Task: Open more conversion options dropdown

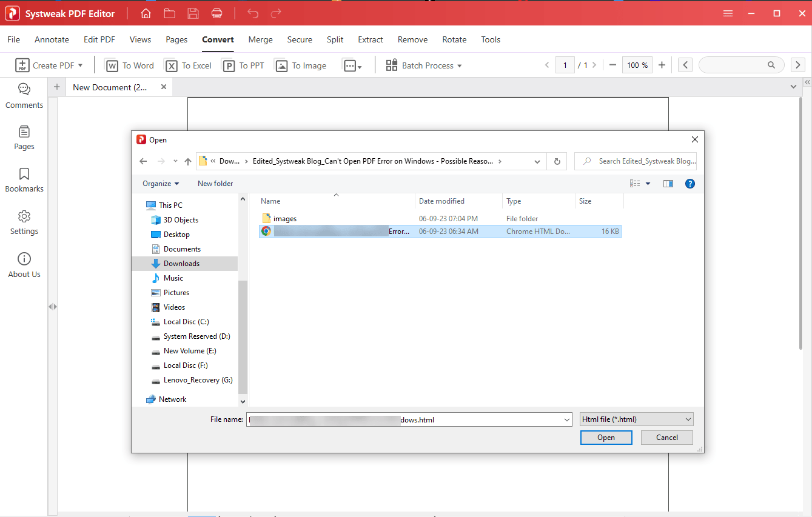Action: [352, 65]
